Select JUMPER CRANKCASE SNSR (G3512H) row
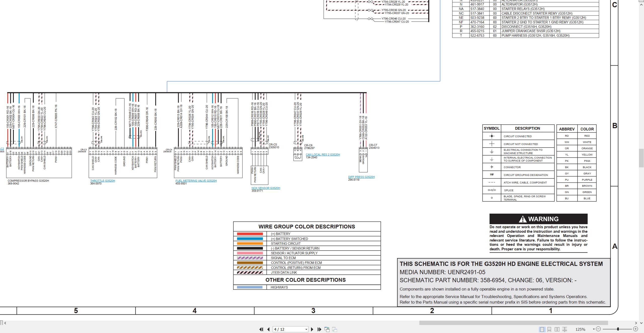This screenshot has height=333, width=644. pyautogui.click(x=526, y=31)
